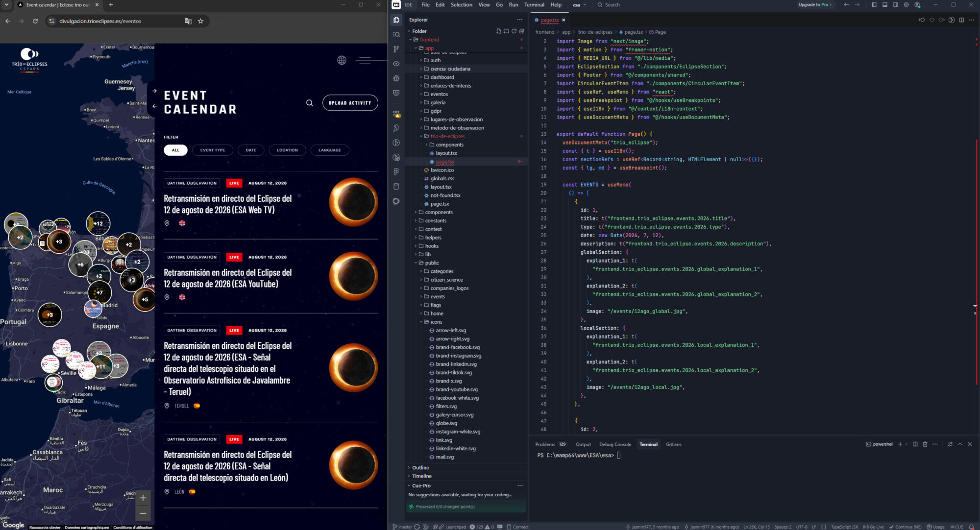Collapse all folders in Explorer

[x=521, y=31]
